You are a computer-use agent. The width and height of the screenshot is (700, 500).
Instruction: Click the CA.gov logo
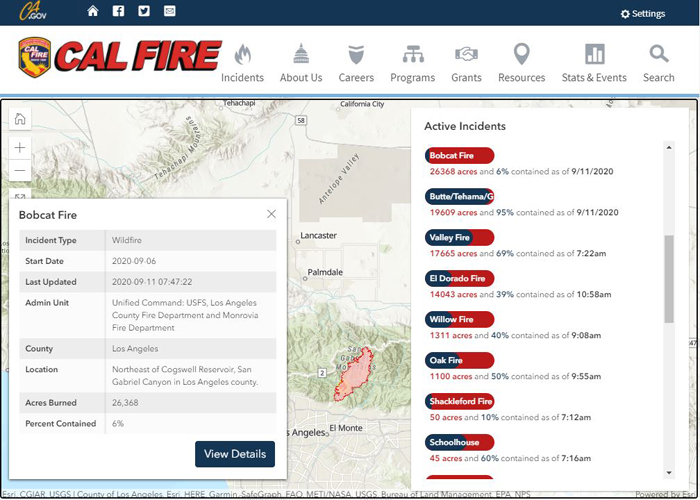coord(33,11)
